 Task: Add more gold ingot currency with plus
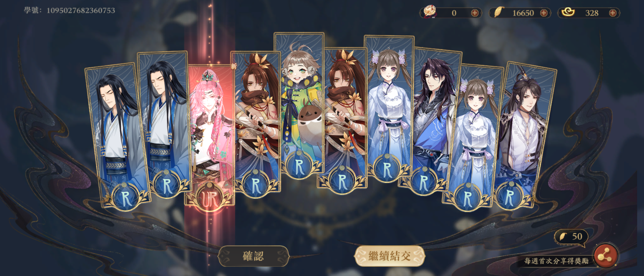(613, 13)
